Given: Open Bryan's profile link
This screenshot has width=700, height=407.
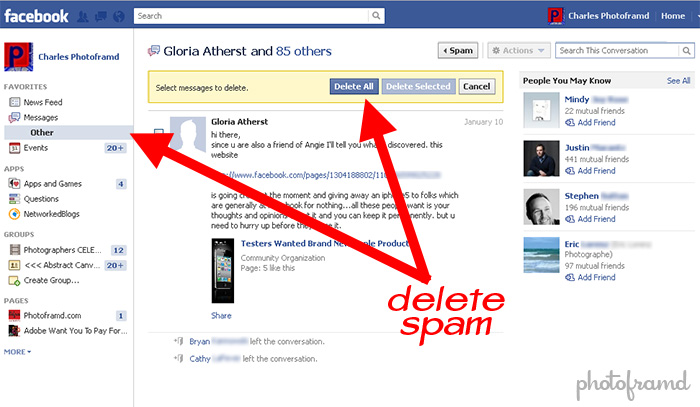Looking at the screenshot, I should click(x=218, y=341).
